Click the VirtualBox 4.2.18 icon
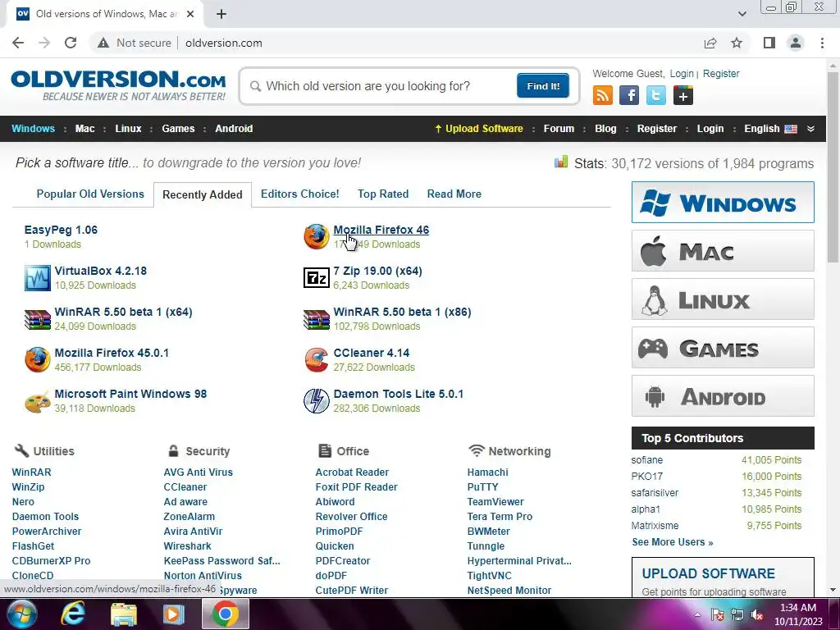The width and height of the screenshot is (840, 630). [x=38, y=278]
